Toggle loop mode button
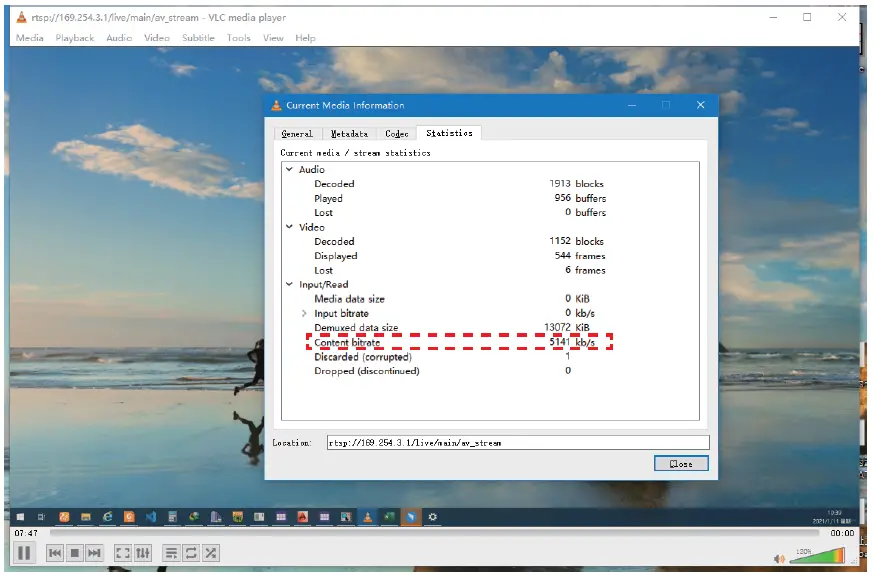 (191, 553)
